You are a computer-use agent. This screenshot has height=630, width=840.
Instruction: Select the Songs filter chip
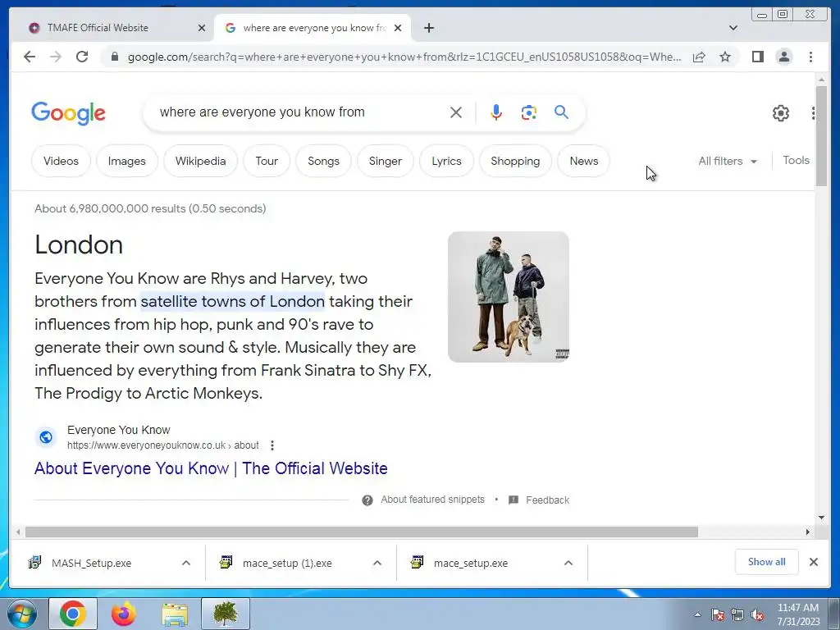click(x=323, y=161)
